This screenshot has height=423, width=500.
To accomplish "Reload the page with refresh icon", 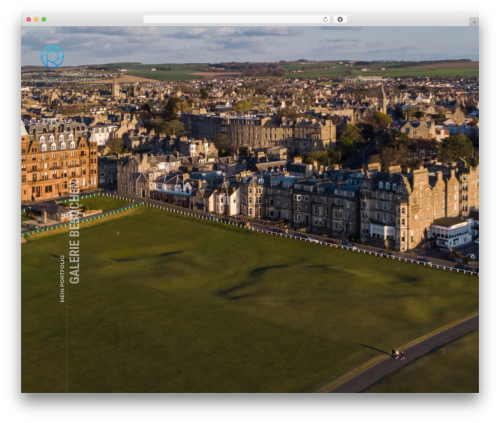I will click(325, 19).
